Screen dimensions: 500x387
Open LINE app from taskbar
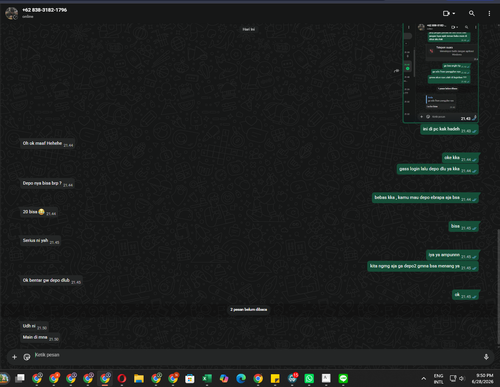tap(343, 378)
